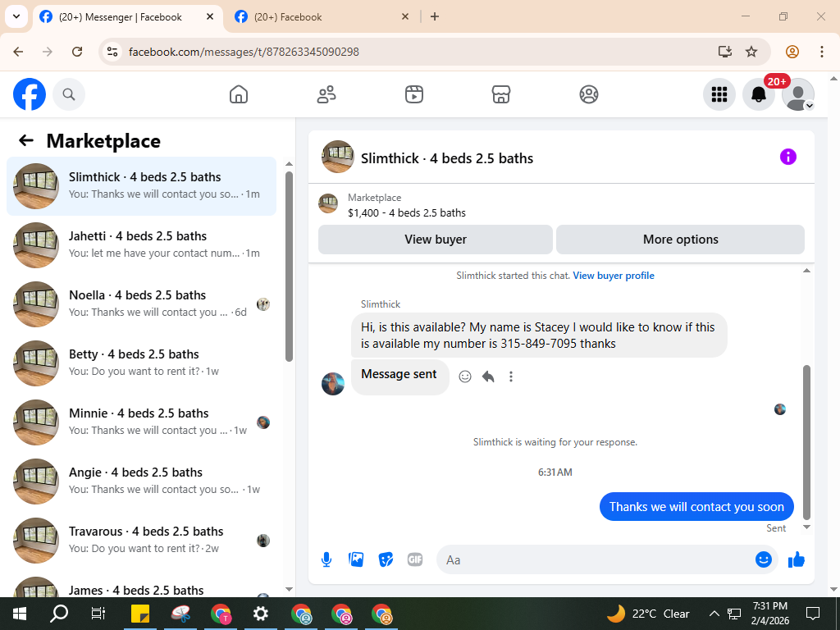Screen dimensions: 840x630
Task: Click the install app icon in address bar
Action: 725,52
